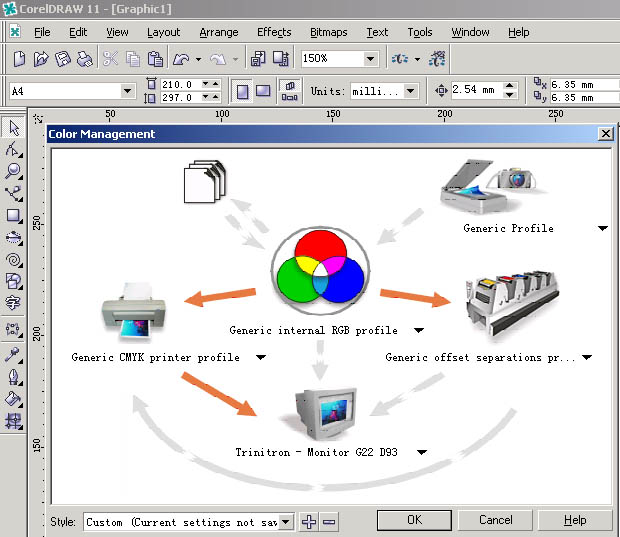620x537 pixels.
Task: Open the Layout menu
Action: click(163, 32)
